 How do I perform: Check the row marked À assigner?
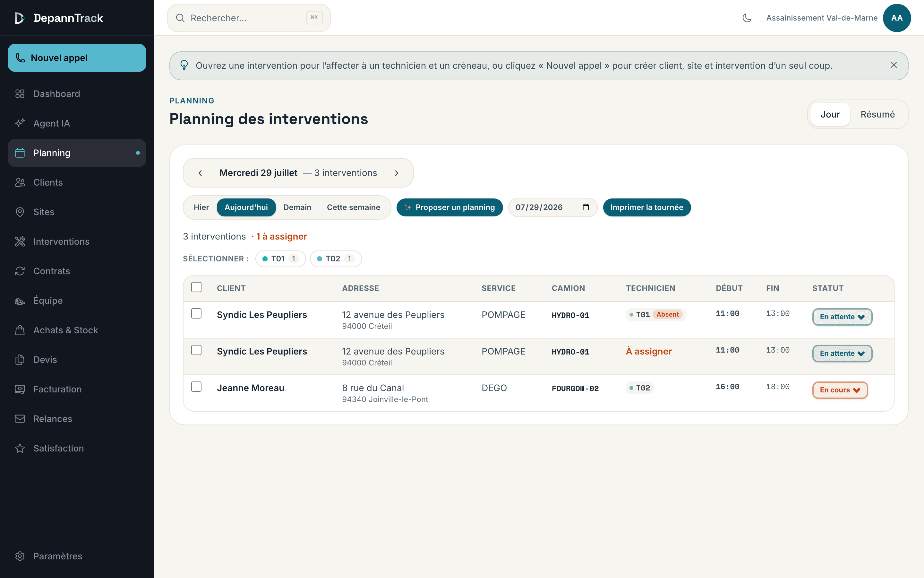(x=196, y=350)
